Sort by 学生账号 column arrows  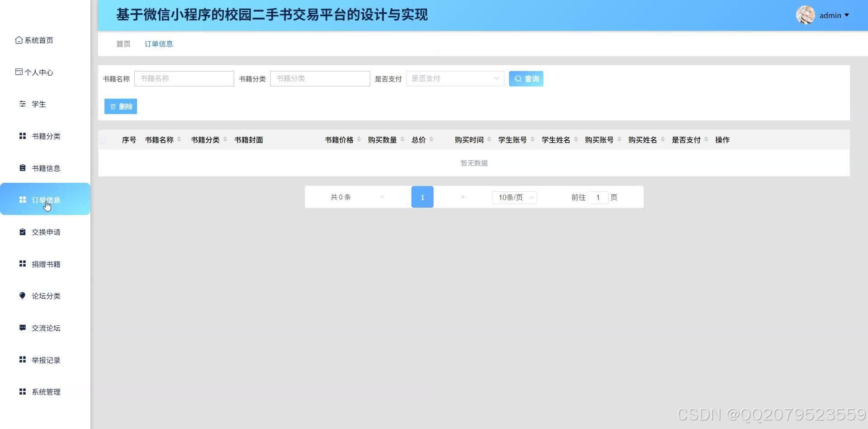tap(533, 139)
